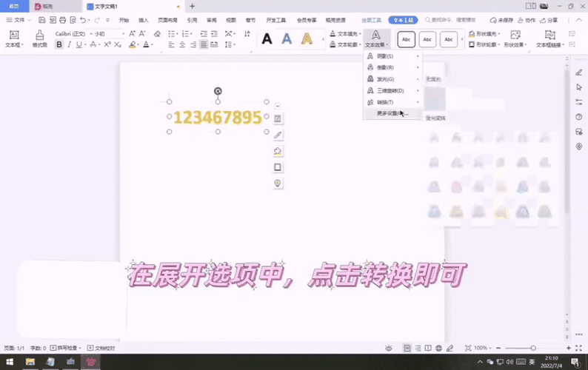Viewport: 588px width, 370px height.
Task: Click the Redo arrow
Action: pyautogui.click(x=97, y=20)
